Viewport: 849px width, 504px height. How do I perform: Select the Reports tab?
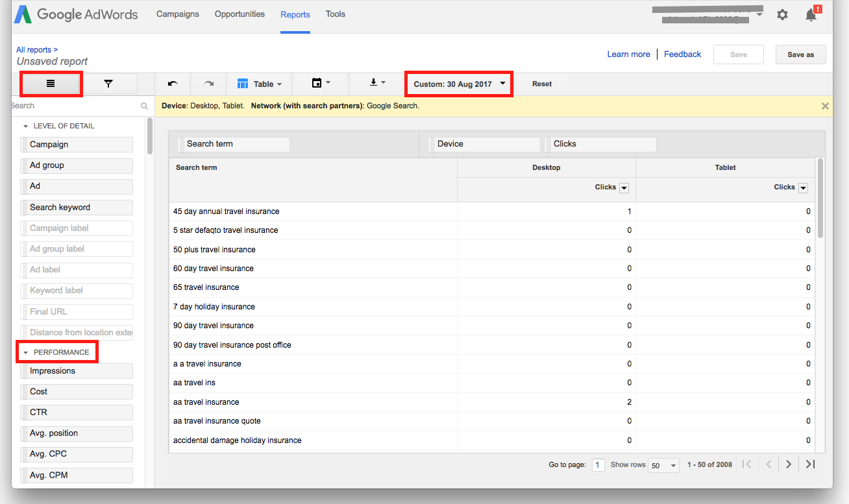click(x=295, y=14)
